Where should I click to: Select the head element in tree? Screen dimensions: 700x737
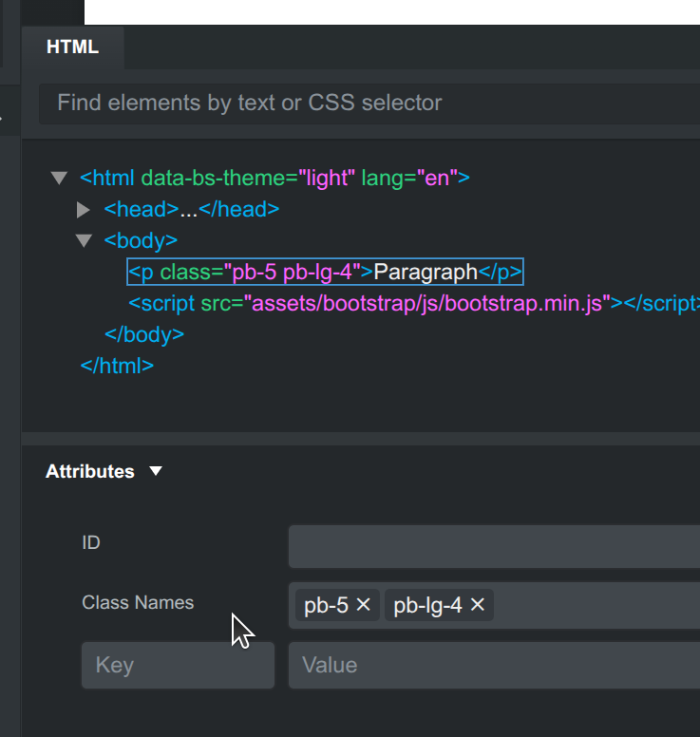192,210
